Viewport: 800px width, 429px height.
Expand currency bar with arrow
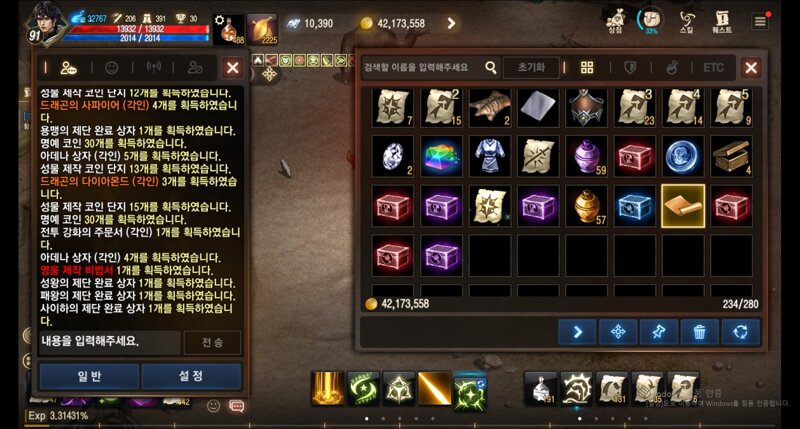click(451, 23)
